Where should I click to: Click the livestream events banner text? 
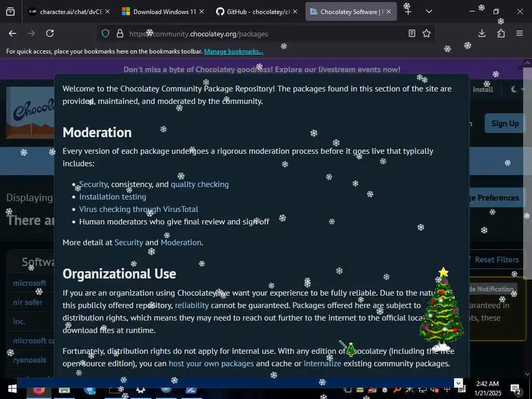[x=262, y=70]
